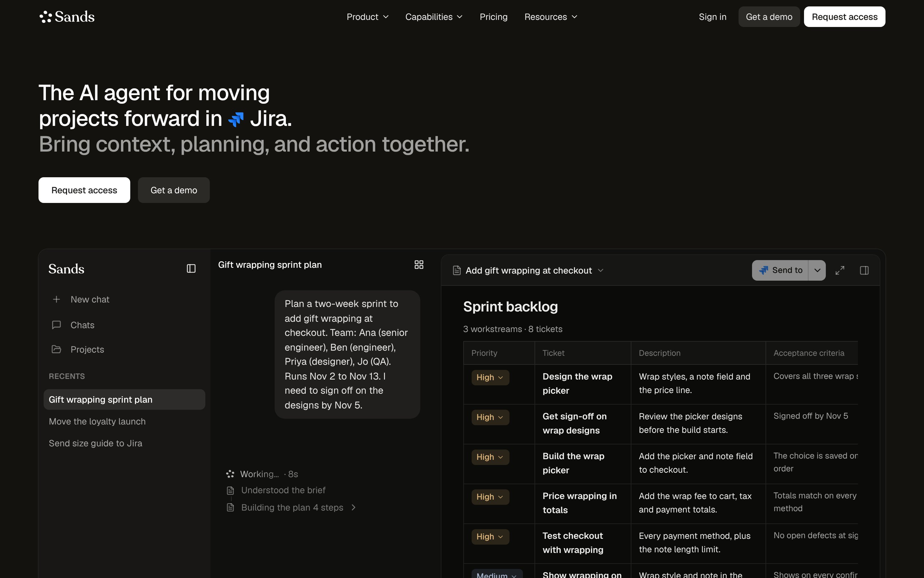Click Sign in link
The height and width of the screenshot is (578, 924).
click(x=713, y=17)
